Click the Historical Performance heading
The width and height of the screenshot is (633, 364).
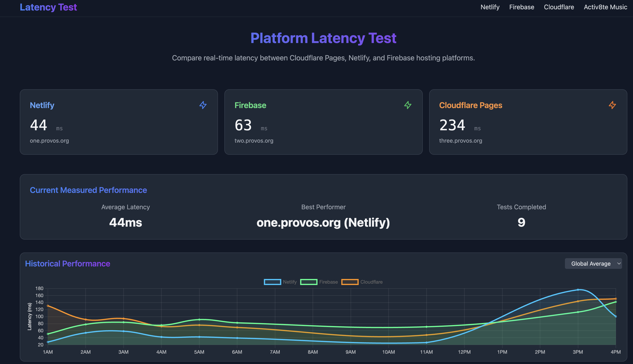67,263
